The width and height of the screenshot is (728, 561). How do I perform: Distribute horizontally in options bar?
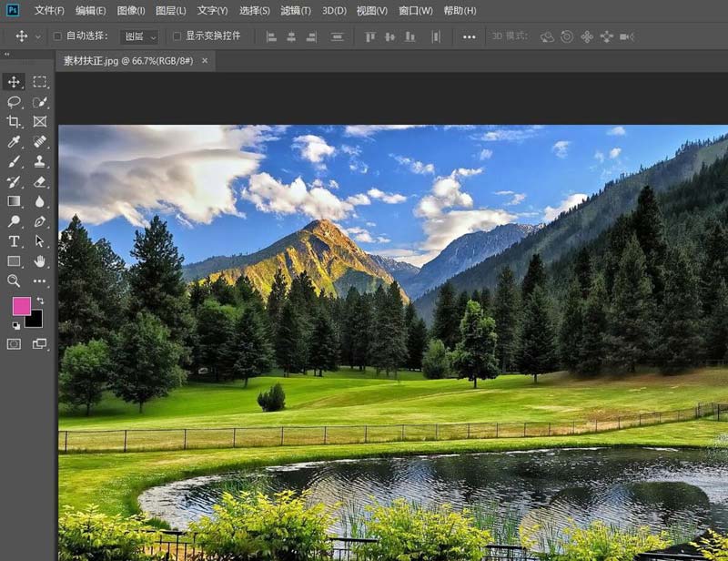click(436, 36)
